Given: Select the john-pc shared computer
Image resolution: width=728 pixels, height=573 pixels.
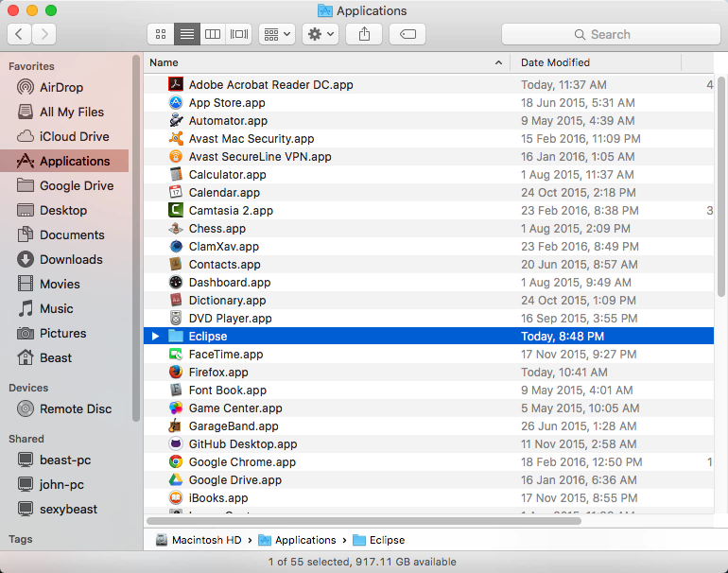Looking at the screenshot, I should (64, 484).
